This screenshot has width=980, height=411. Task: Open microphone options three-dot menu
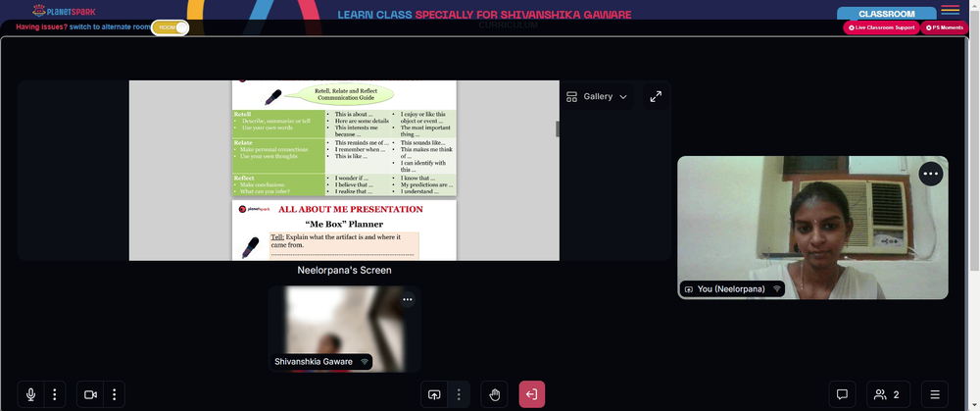[55, 394]
